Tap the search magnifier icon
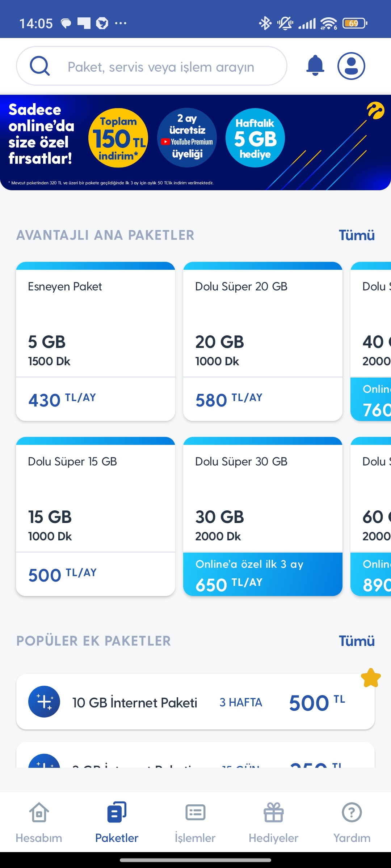This screenshot has width=391, height=868. (x=40, y=66)
